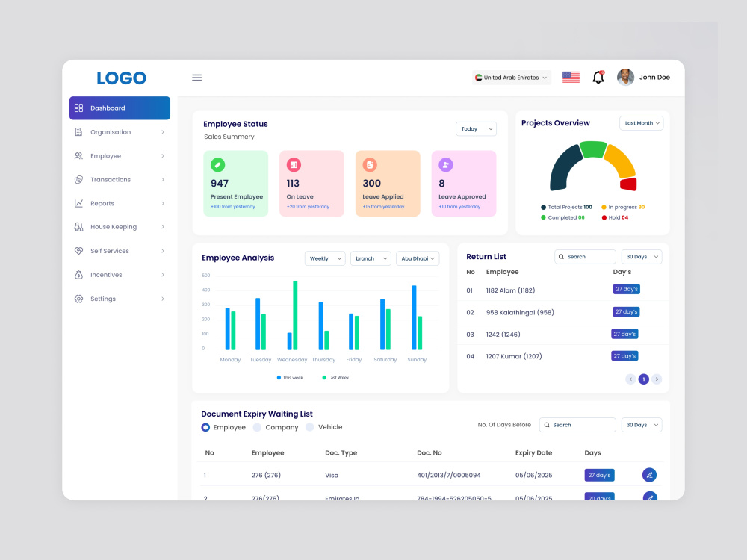Image resolution: width=747 pixels, height=560 pixels.
Task: Click the dark Total Projects gauge segment
Action: point(564,167)
